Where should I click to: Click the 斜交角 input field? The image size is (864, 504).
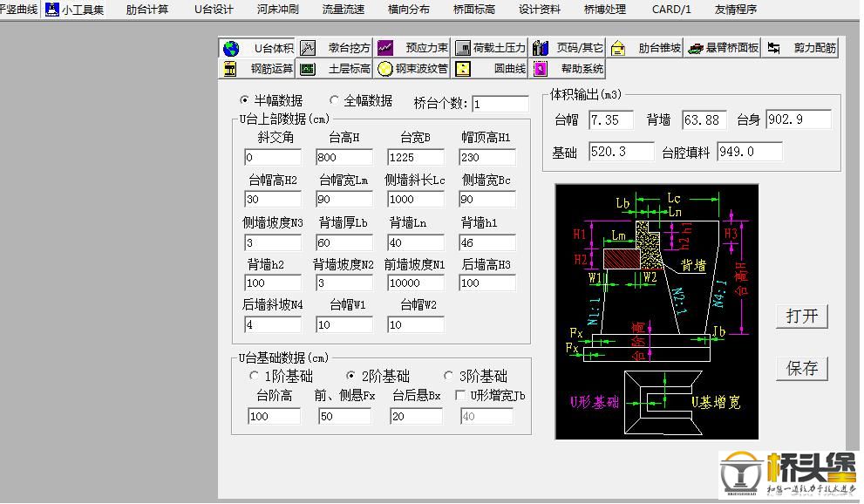[273, 158]
